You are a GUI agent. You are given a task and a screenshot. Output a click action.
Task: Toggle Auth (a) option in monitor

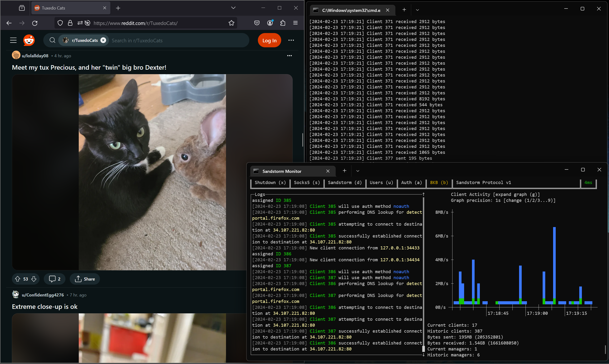411,183
